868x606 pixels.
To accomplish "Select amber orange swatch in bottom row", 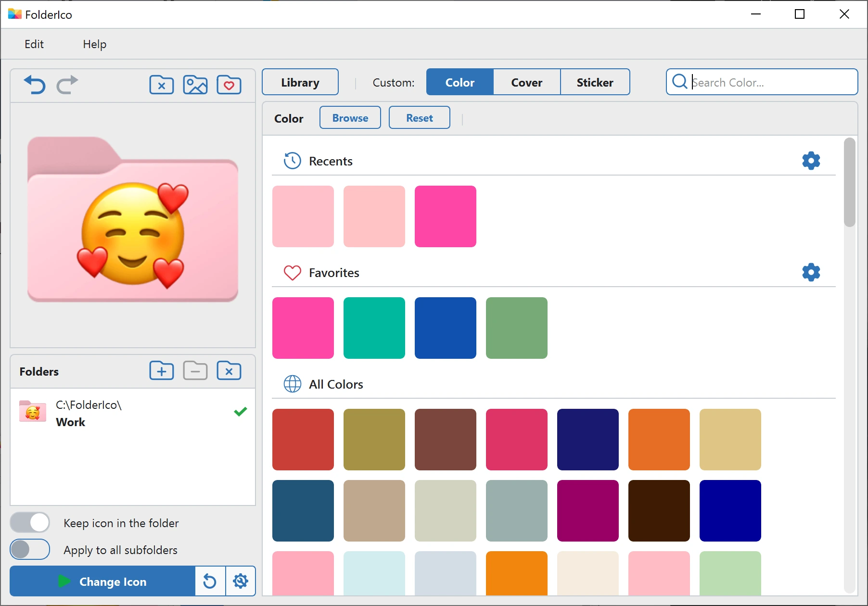I will tap(517, 573).
